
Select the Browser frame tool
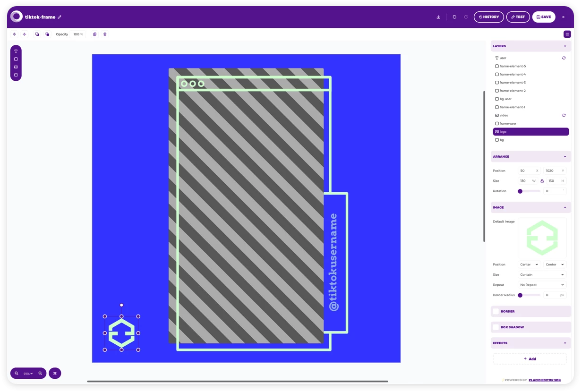pyautogui.click(x=16, y=75)
